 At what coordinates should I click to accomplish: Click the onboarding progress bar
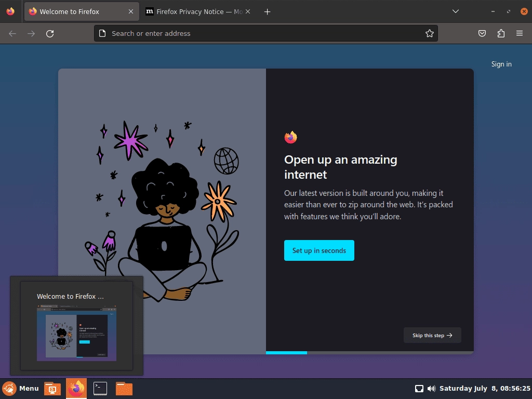[x=370, y=353]
